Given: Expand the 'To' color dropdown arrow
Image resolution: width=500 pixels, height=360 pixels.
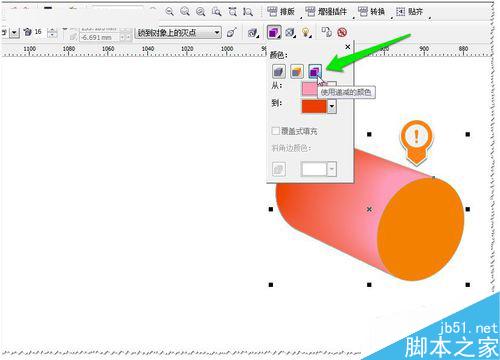Looking at the screenshot, I should tap(332, 106).
